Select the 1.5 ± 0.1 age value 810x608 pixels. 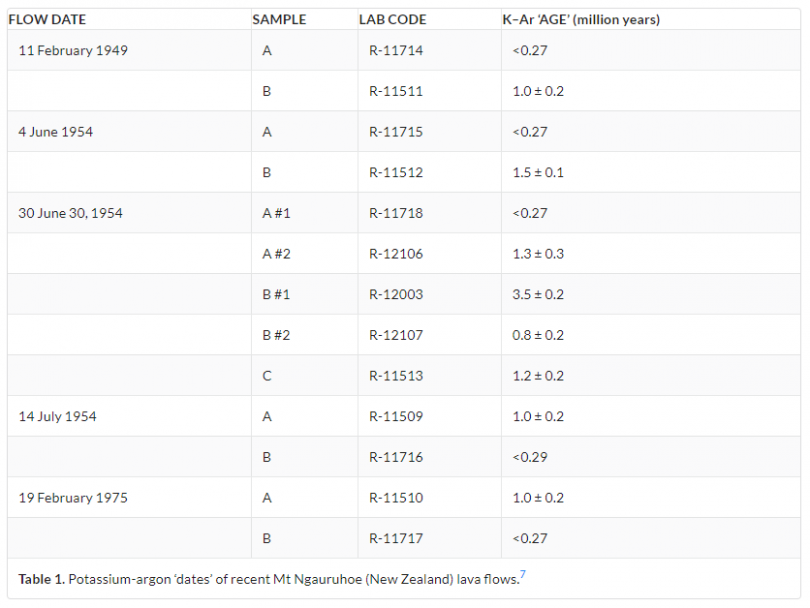coord(537,172)
